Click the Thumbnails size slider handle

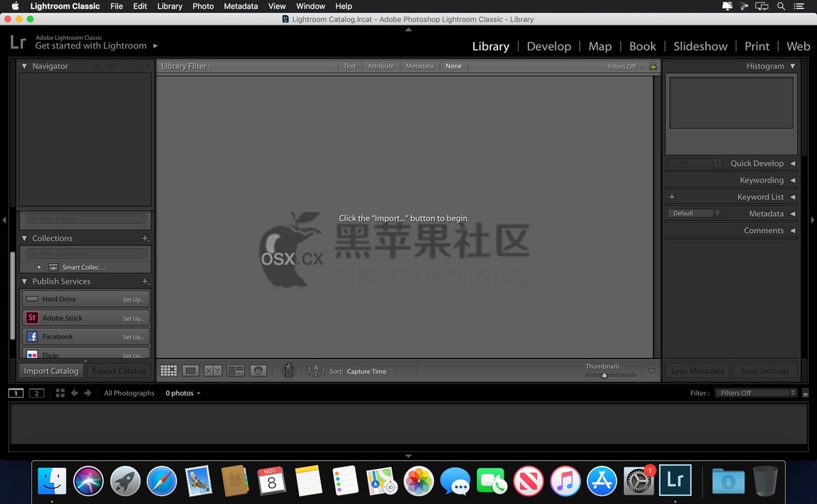click(605, 375)
